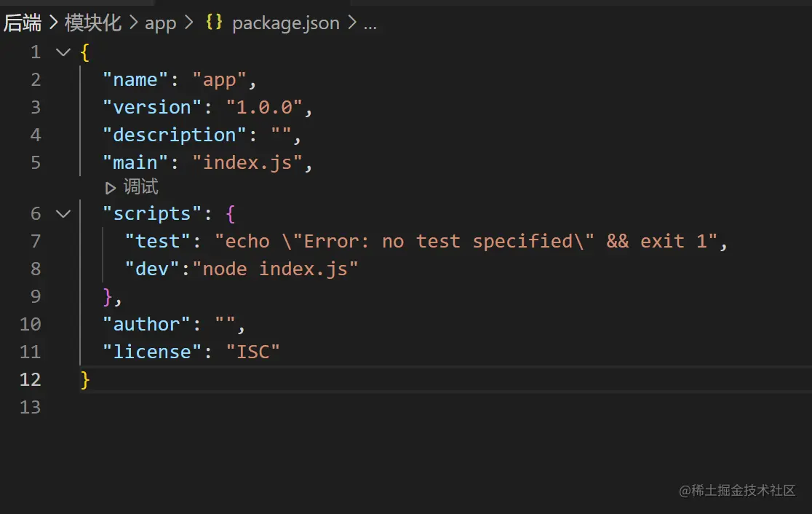Select the app breadcrumb folder
The image size is (812, 514).
[161, 23]
